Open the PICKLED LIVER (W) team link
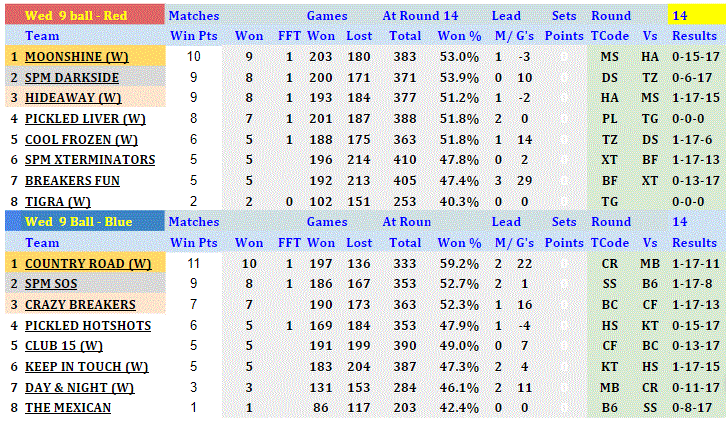727x423 pixels. [85, 119]
